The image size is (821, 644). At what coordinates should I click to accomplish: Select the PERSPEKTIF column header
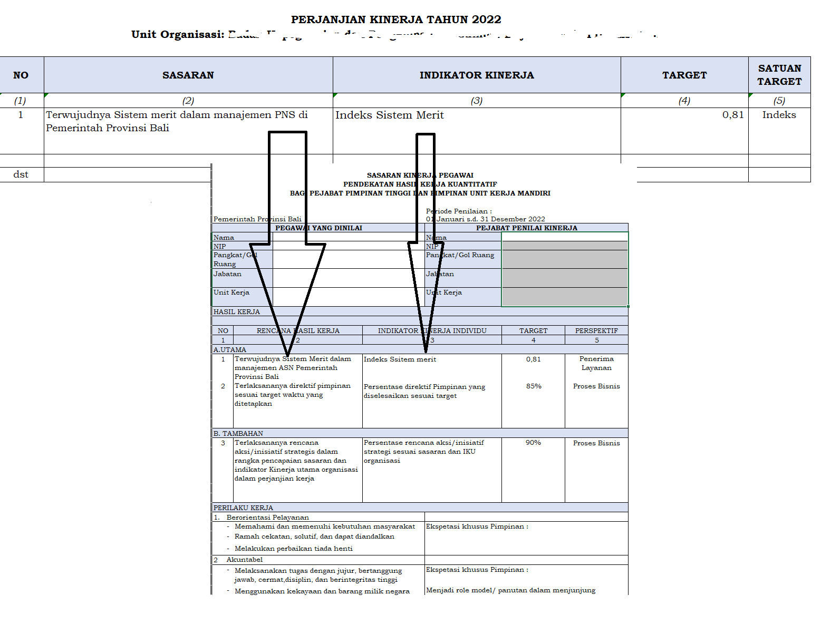point(596,330)
